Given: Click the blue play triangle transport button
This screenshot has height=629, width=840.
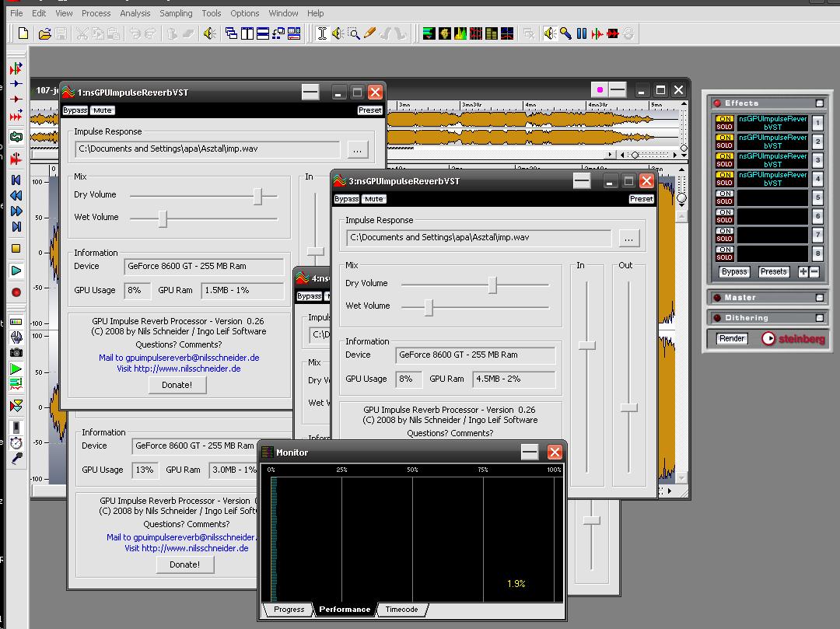Looking at the screenshot, I should (16, 271).
